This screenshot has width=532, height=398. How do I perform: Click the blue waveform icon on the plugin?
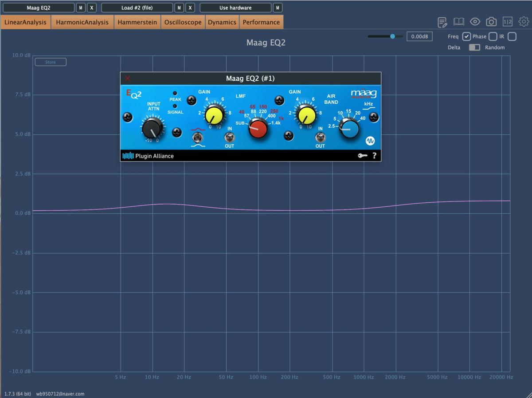(x=370, y=141)
